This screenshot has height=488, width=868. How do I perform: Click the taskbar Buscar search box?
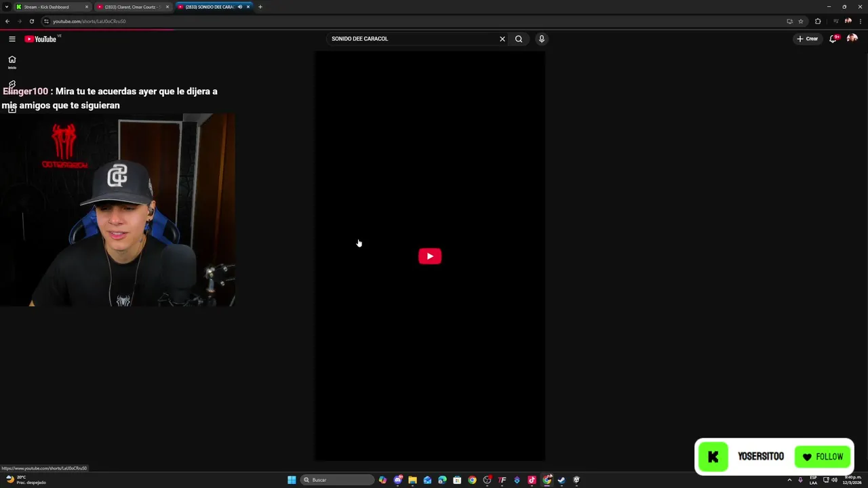[337, 480]
